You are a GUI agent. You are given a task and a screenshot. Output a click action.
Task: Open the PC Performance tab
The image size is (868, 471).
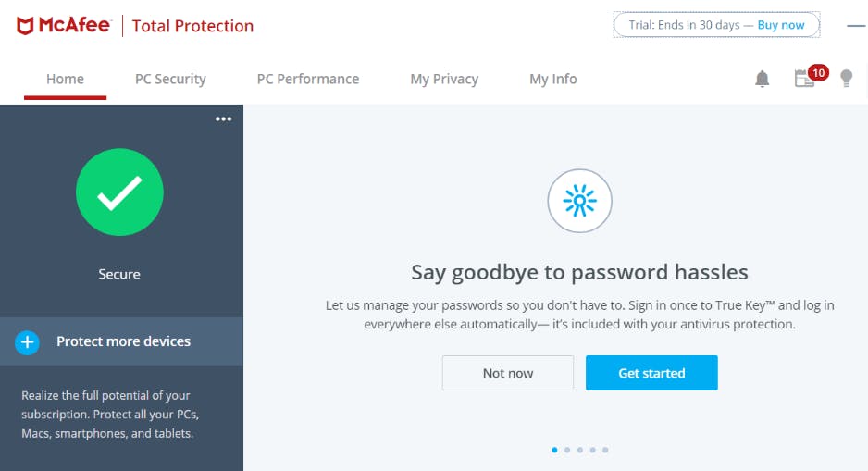(x=308, y=80)
